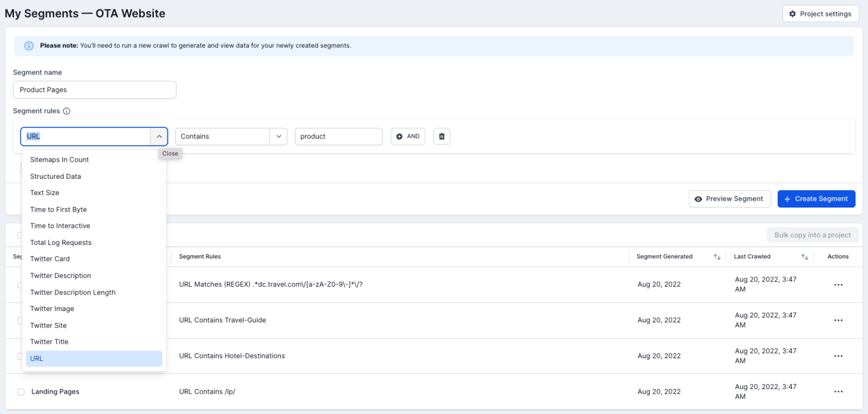This screenshot has height=414, width=868.
Task: Tick the Landing Pages row checkbox
Action: 21,392
